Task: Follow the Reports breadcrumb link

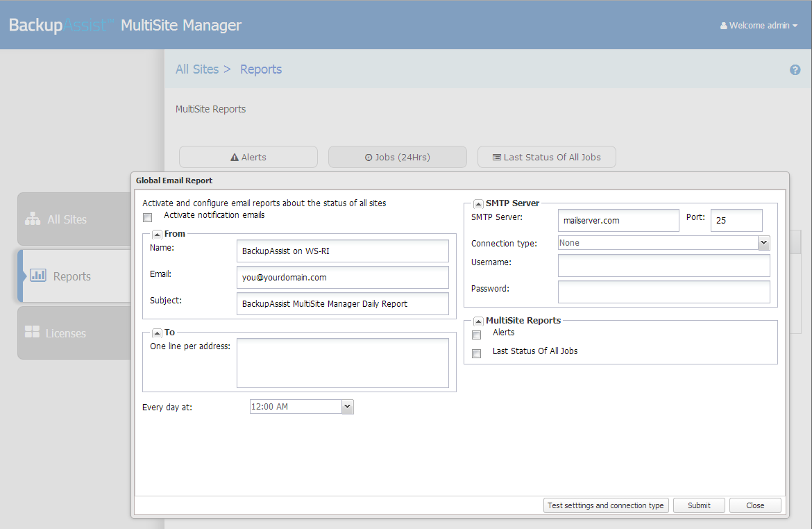Action: pyautogui.click(x=261, y=69)
